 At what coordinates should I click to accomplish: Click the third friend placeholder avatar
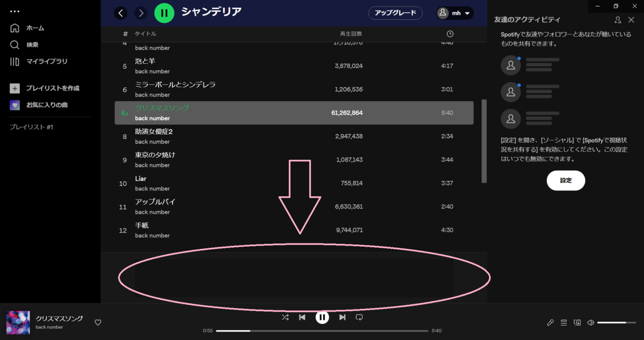click(x=511, y=119)
